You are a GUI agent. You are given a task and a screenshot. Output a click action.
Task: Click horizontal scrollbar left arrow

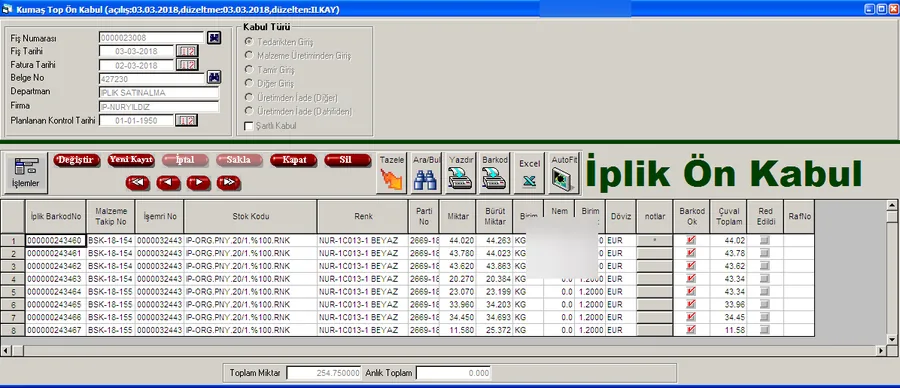pyautogui.click(x=6, y=350)
